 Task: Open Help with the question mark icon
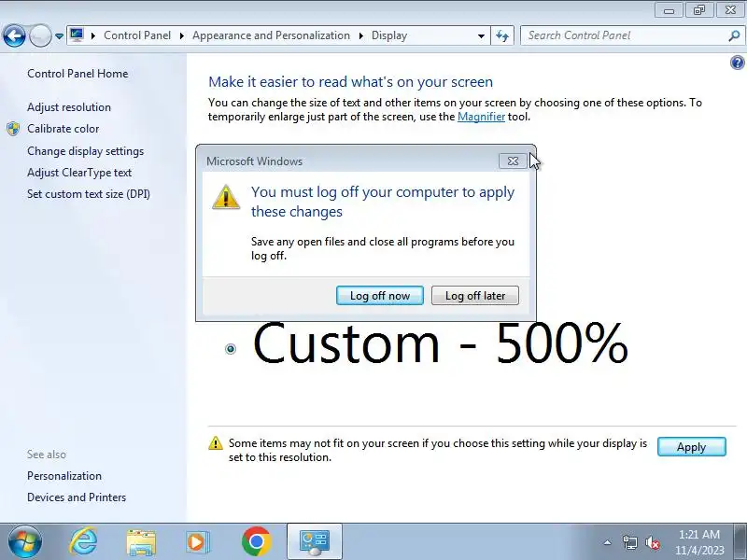click(737, 63)
